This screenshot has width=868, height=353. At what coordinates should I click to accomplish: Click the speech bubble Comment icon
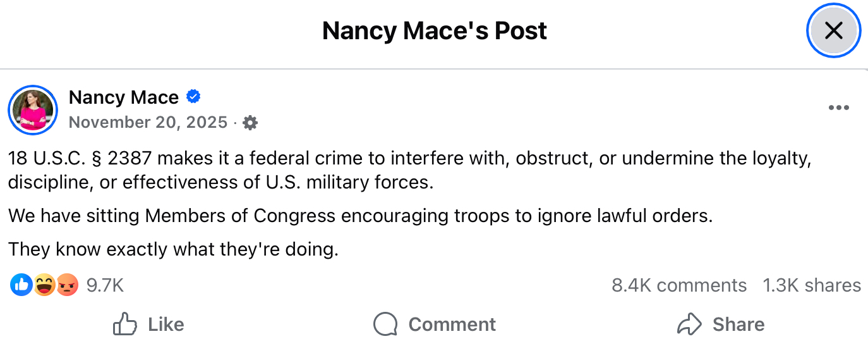(385, 325)
